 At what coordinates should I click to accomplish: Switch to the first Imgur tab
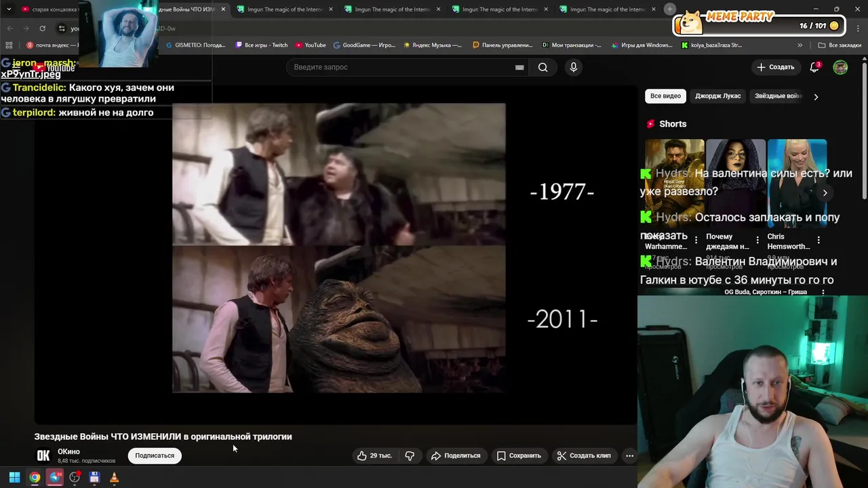click(284, 9)
